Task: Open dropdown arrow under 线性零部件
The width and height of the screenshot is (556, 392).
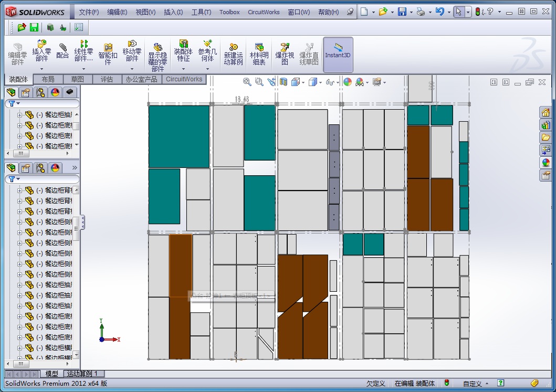Action: click(x=84, y=68)
